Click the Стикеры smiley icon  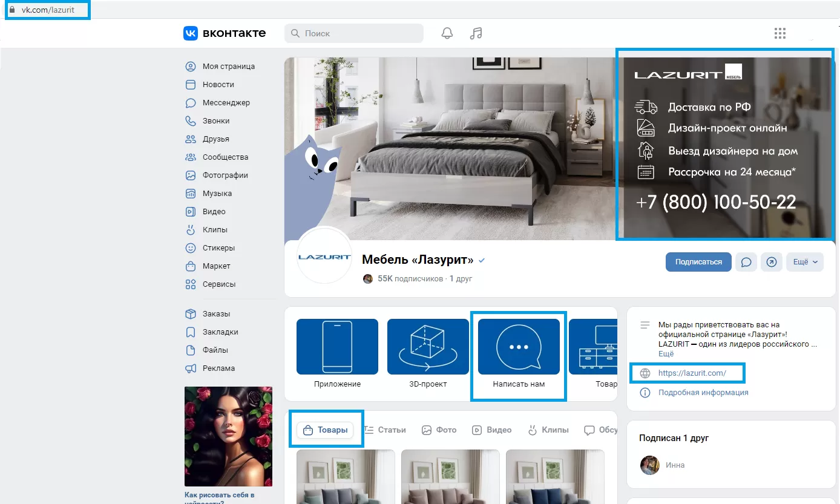(x=191, y=248)
